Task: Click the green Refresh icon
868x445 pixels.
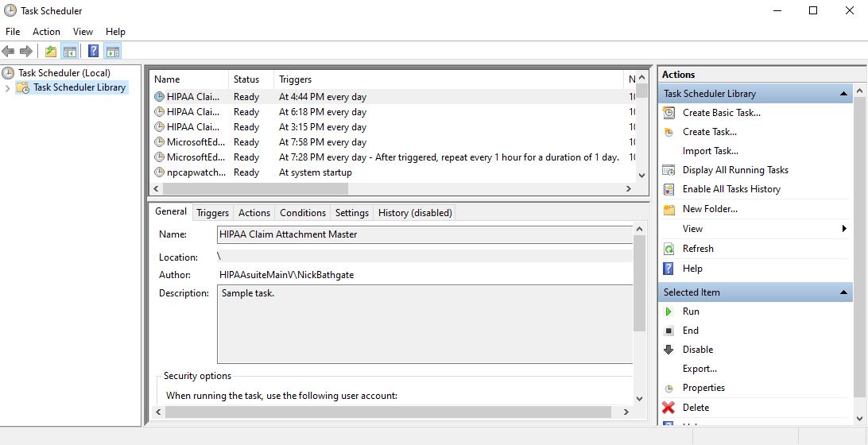Action: (668, 249)
